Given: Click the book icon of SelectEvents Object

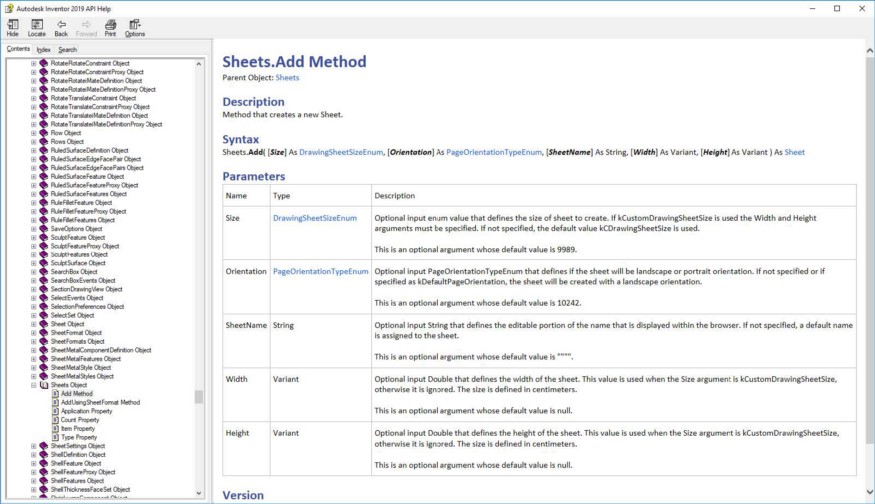Looking at the screenshot, I should (x=44, y=298).
